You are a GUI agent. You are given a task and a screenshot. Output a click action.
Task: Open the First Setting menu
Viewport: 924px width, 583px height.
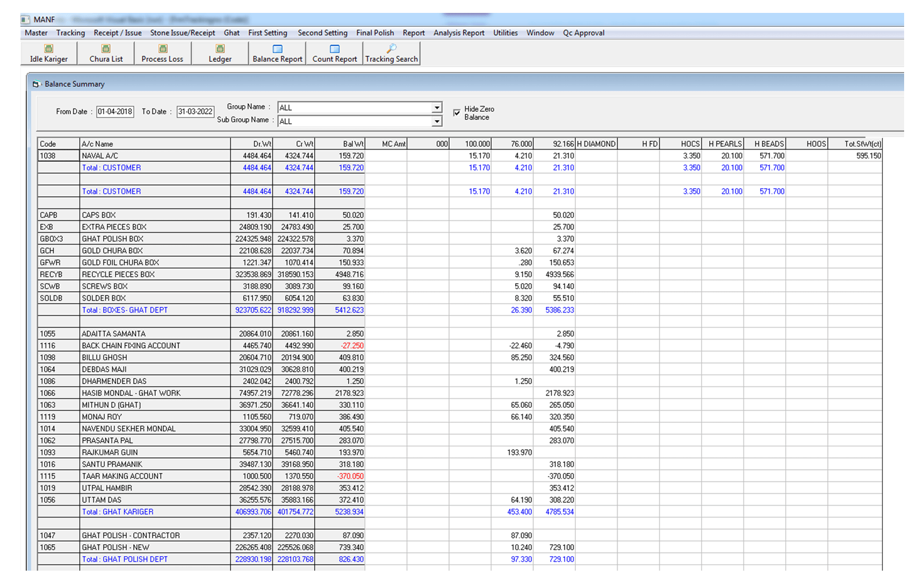[268, 33]
